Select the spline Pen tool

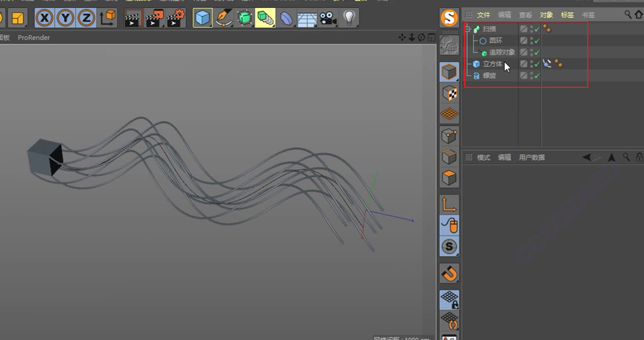[224, 18]
